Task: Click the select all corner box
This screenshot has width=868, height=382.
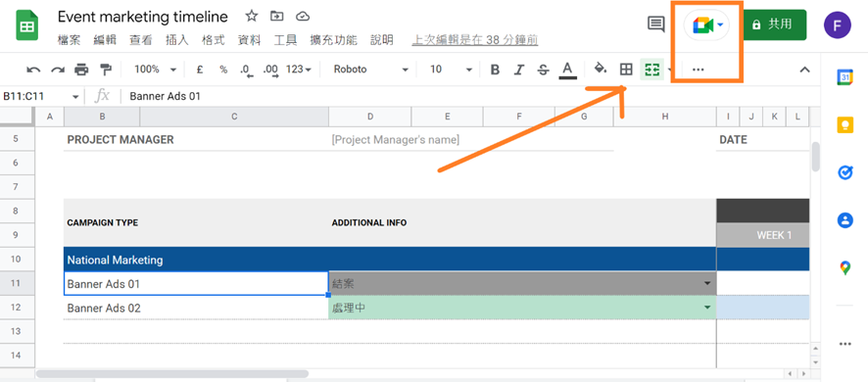Action: click(18, 117)
